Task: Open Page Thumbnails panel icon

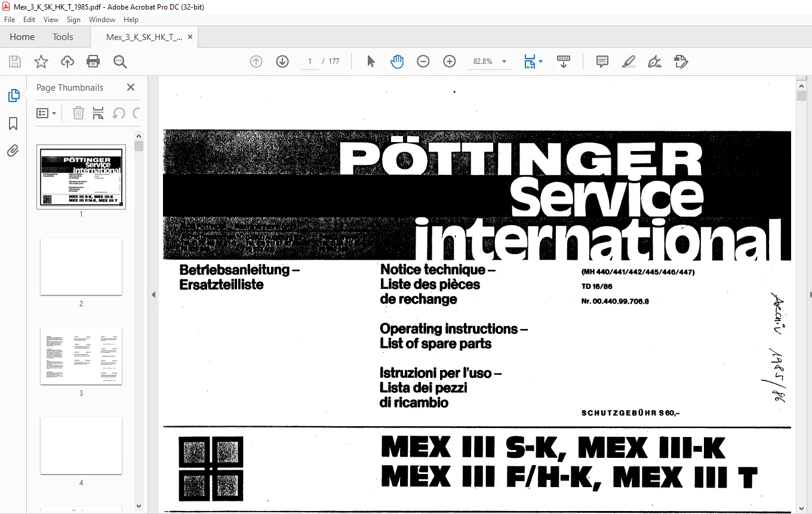Action: coord(13,96)
